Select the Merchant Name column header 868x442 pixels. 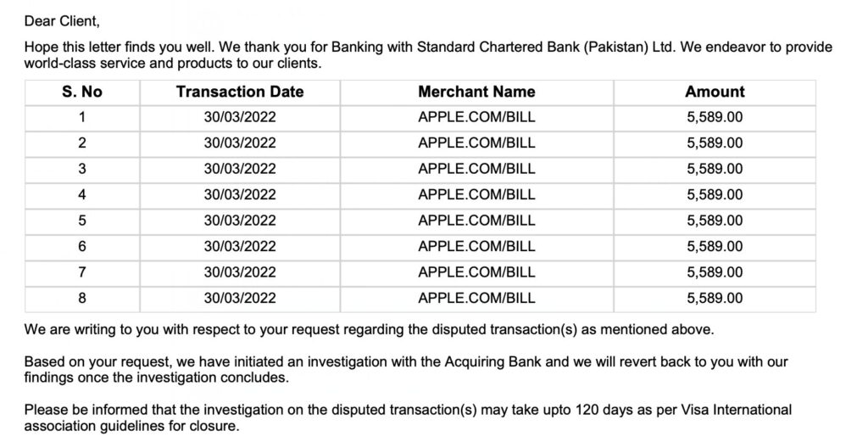pyautogui.click(x=476, y=92)
